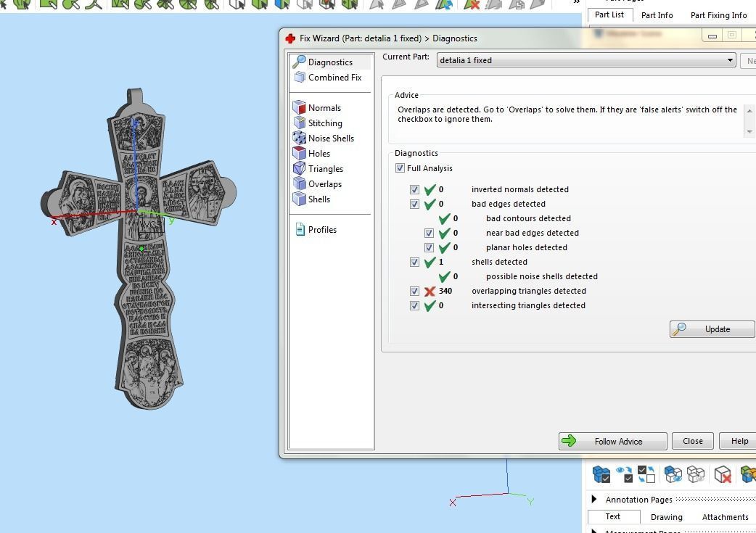Click the 'bad contours detected' text
756x533 pixels.
(x=528, y=218)
